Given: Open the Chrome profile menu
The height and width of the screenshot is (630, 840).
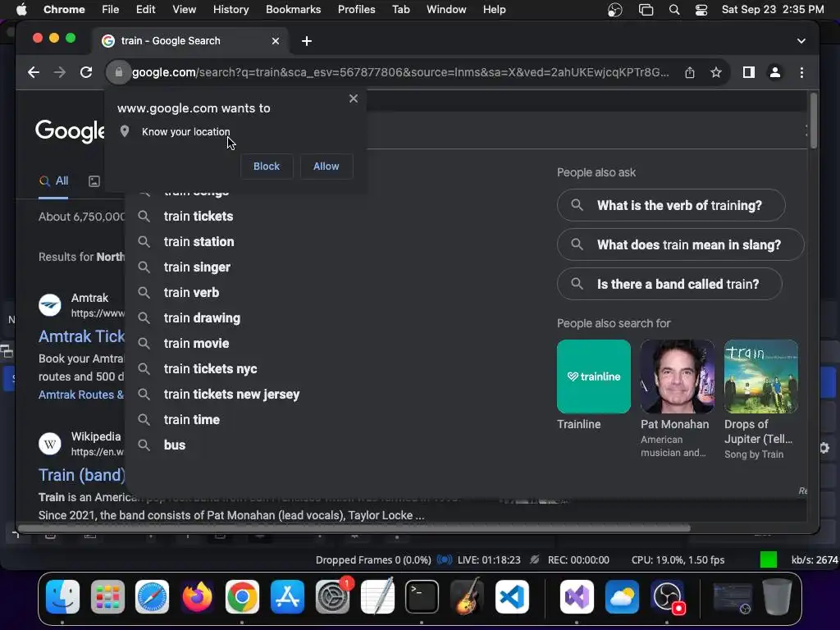Looking at the screenshot, I should pos(774,72).
